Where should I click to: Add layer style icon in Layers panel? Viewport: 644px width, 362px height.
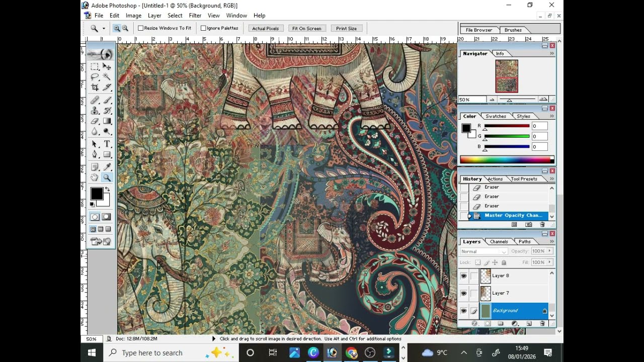click(474, 323)
